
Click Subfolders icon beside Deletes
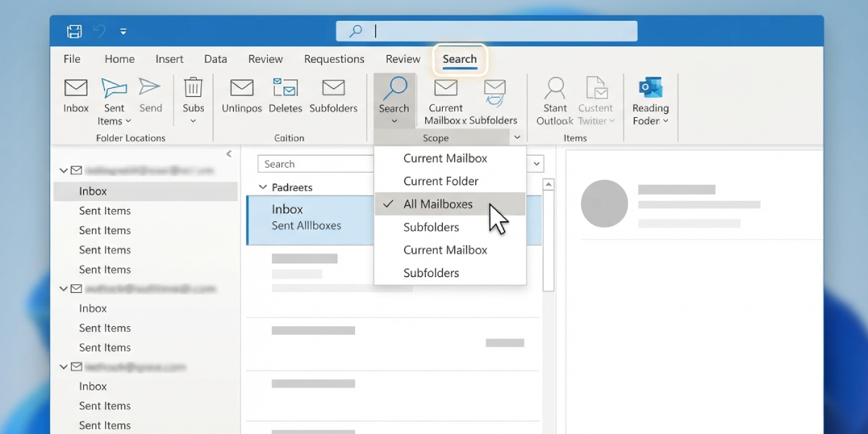click(333, 88)
